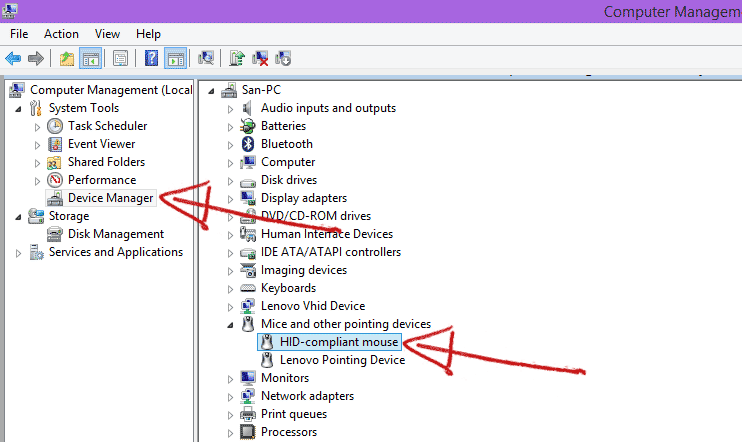Viewport: 742px width, 442px height.
Task: Collapse the System Tools tree node
Action: [18, 109]
